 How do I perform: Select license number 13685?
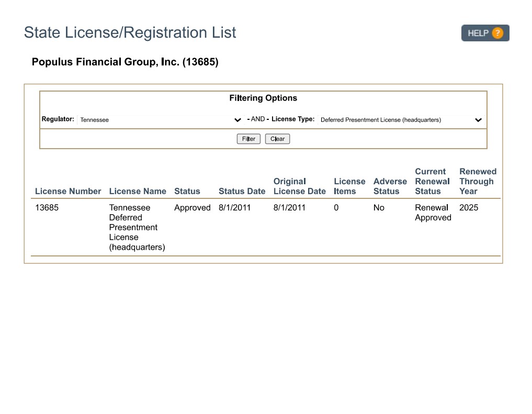click(47, 207)
